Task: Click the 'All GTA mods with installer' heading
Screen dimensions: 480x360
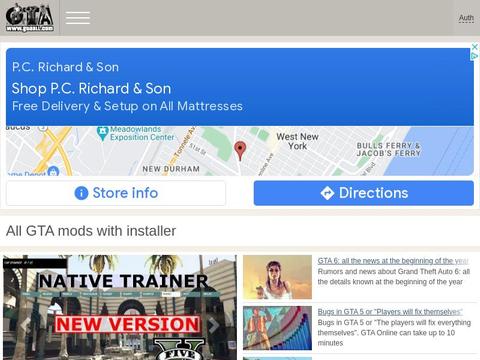Action: coord(91,231)
